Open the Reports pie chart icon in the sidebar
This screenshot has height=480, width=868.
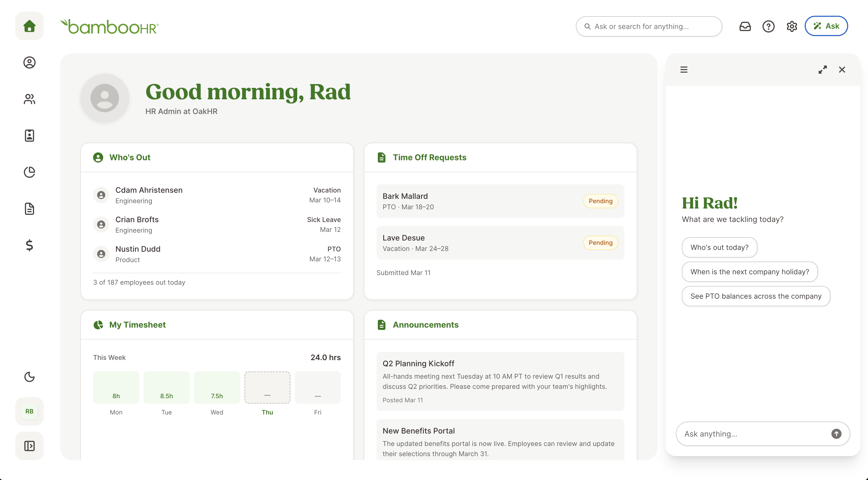click(29, 172)
